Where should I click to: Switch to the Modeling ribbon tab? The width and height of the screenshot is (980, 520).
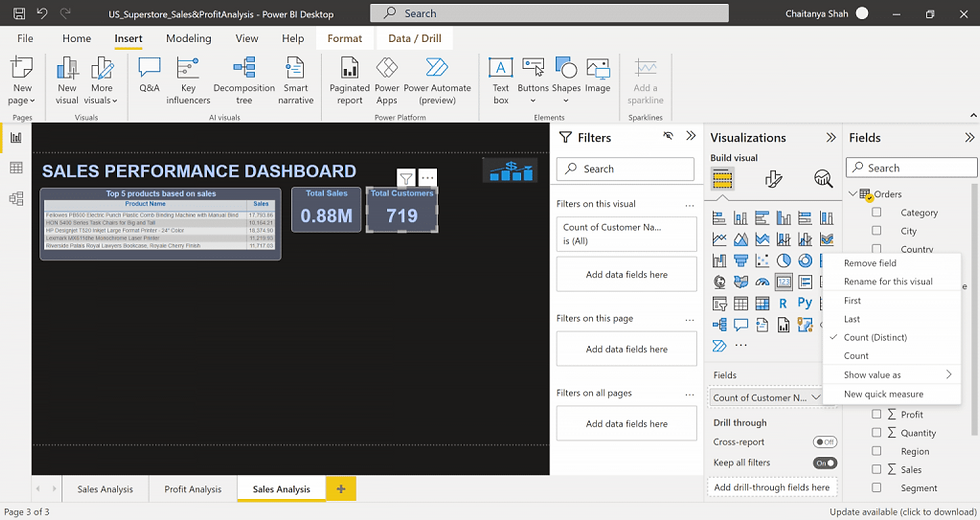click(x=188, y=38)
